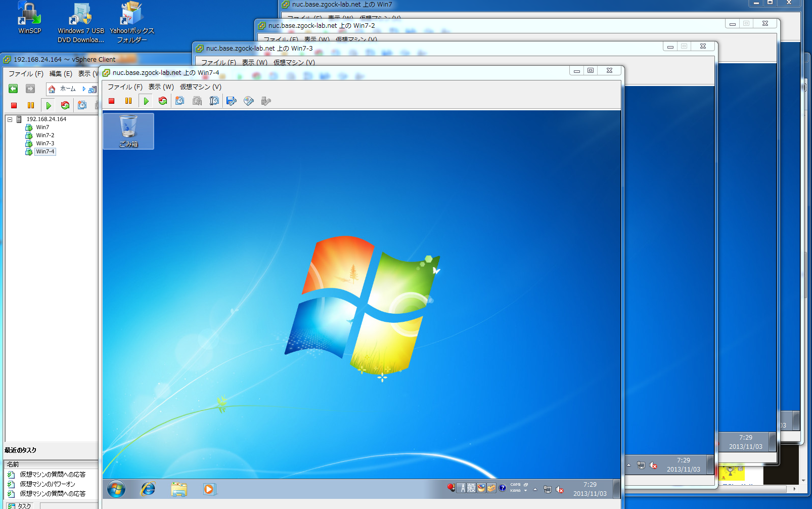
Task: Collapse the 192.168.24.164 host tree node
Action: (x=10, y=119)
